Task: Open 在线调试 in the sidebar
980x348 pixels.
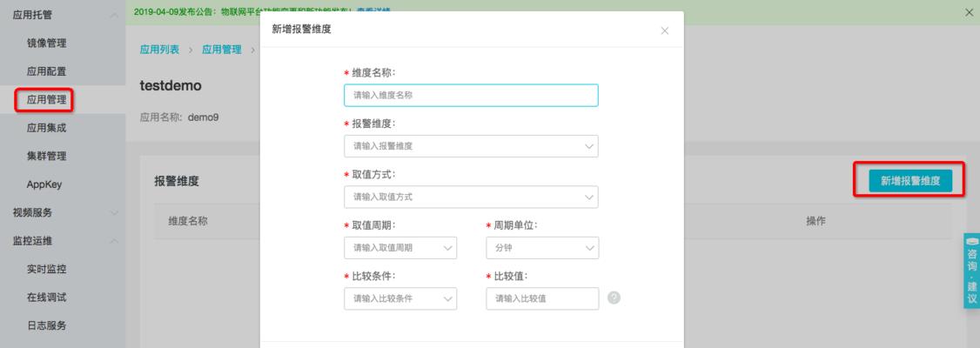Action: tap(46, 298)
